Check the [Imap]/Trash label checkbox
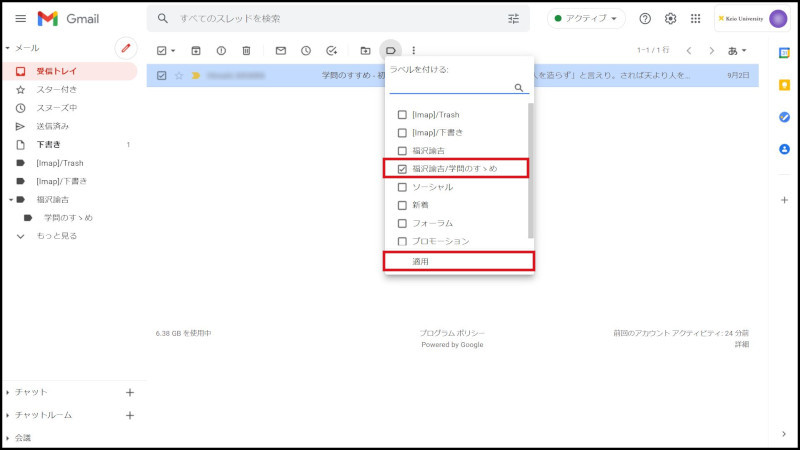800x450 pixels. click(x=402, y=115)
